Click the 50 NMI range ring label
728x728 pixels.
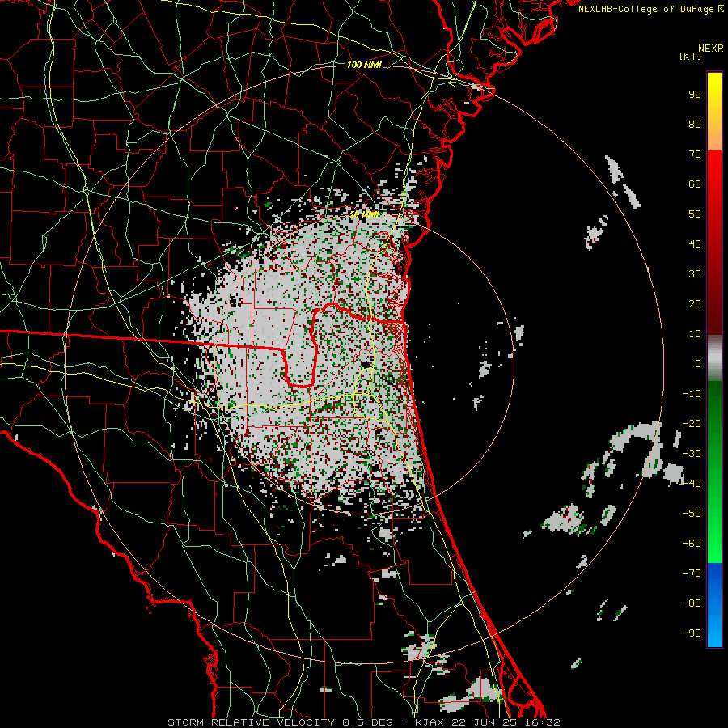(364, 214)
